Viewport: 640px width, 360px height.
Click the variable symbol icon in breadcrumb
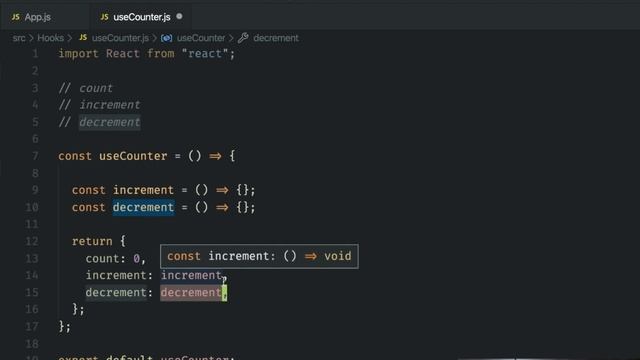click(x=167, y=38)
